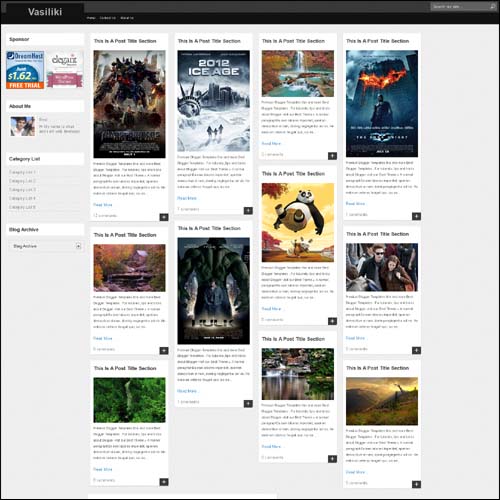Click Read More under Twilight couple post
This screenshot has width=500, height=500.
click(x=355, y=338)
